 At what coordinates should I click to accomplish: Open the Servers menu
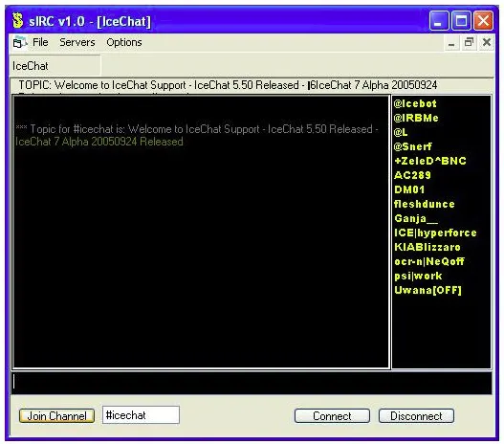77,42
